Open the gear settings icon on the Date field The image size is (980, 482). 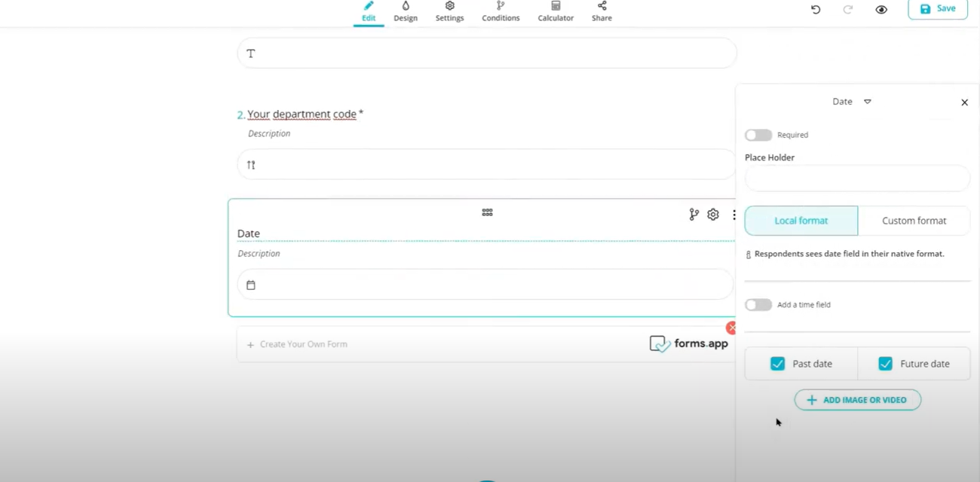tap(712, 215)
